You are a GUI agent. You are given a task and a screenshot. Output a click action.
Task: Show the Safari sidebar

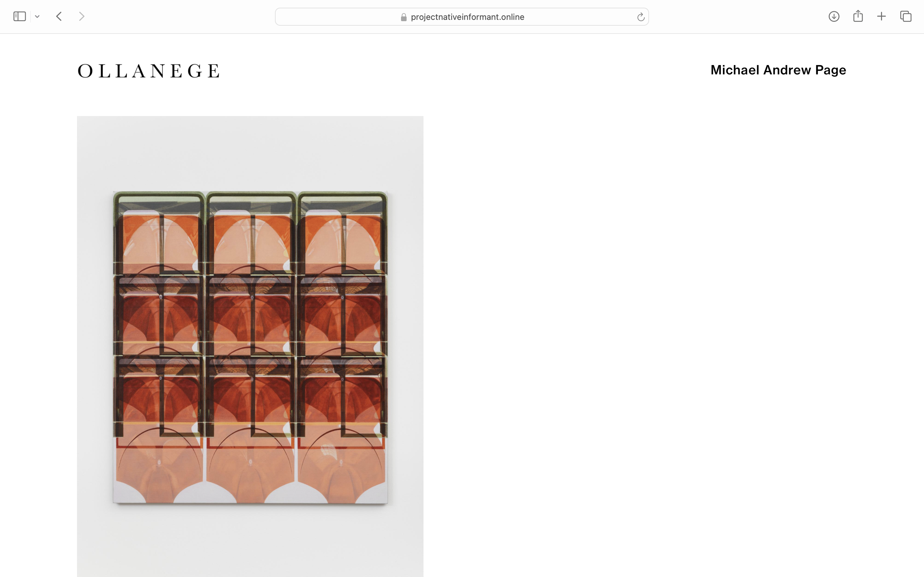click(x=20, y=16)
